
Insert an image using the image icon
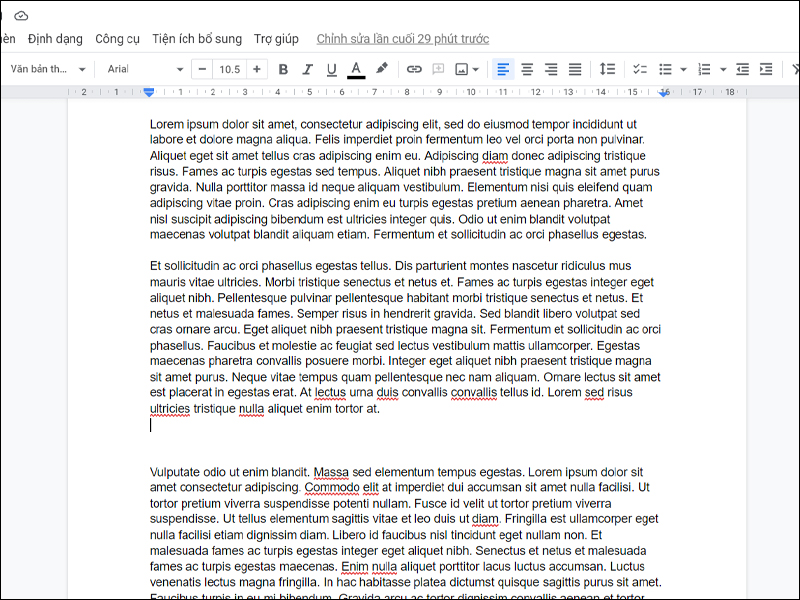461,70
